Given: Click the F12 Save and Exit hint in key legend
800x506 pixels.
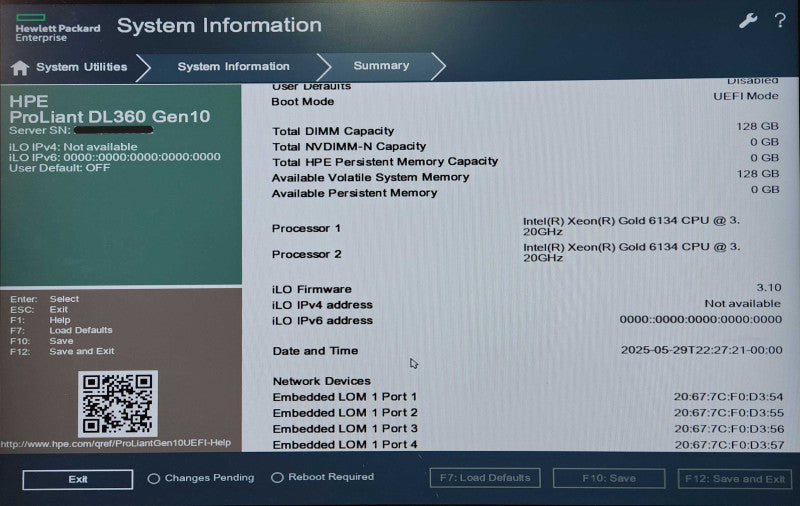Looking at the screenshot, I should (x=62, y=351).
